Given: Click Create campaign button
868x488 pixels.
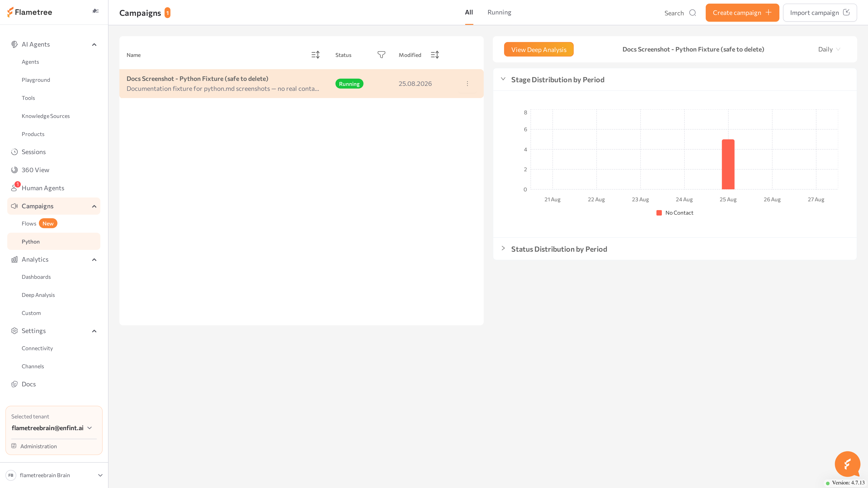Looking at the screenshot, I should (x=742, y=13).
